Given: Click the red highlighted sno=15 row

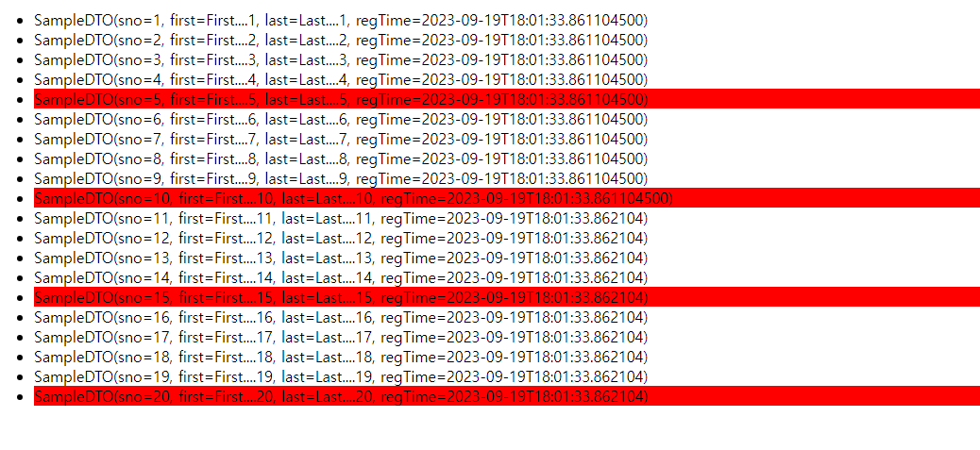Looking at the screenshot, I should pyautogui.click(x=507, y=297).
